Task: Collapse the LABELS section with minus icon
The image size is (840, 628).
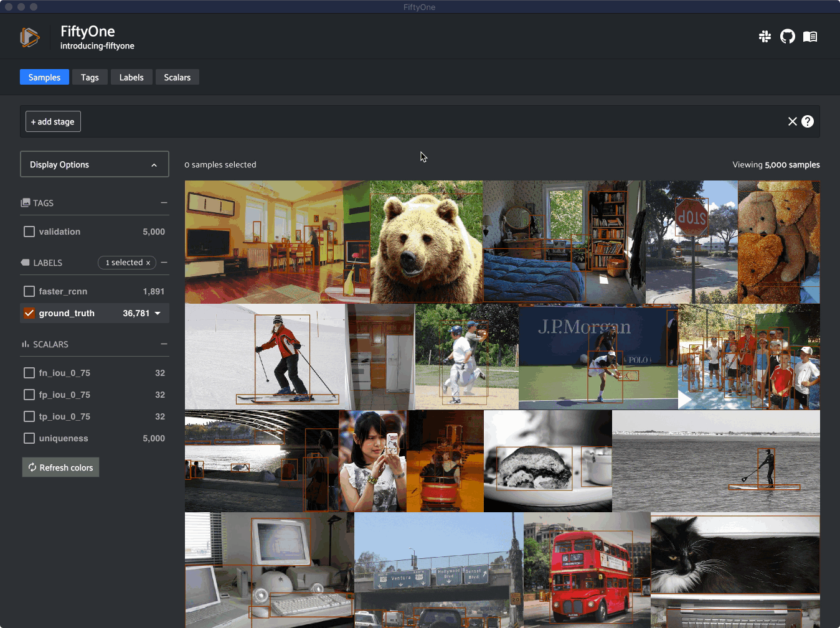Action: (x=164, y=263)
